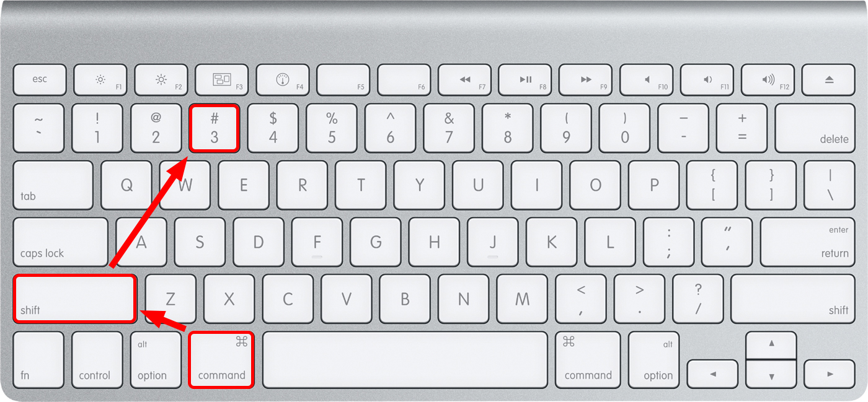Viewport: 868px width, 402px height.
Task: Click the enter/return key
Action: click(x=808, y=241)
